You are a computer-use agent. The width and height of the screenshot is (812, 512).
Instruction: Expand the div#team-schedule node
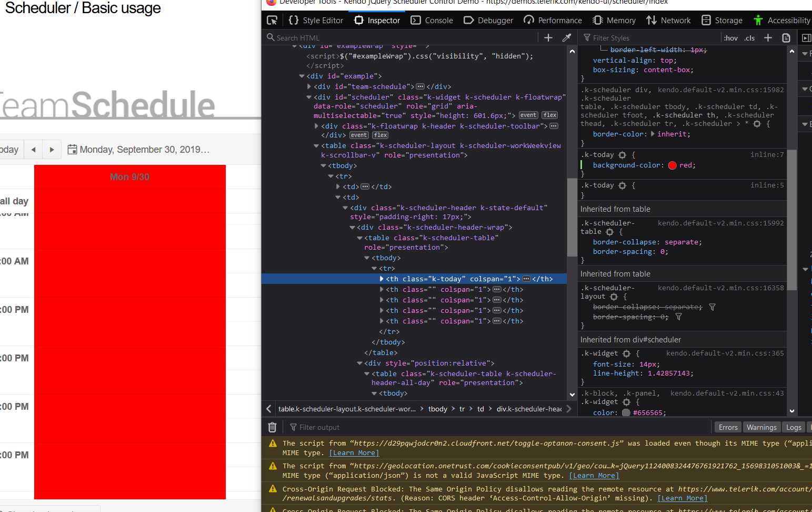click(309, 86)
